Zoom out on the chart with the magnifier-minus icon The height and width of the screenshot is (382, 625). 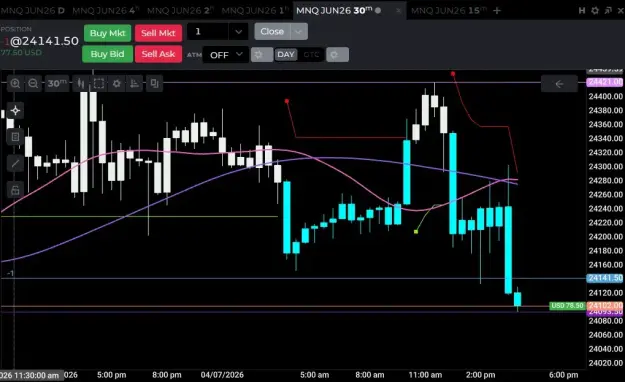(33, 83)
